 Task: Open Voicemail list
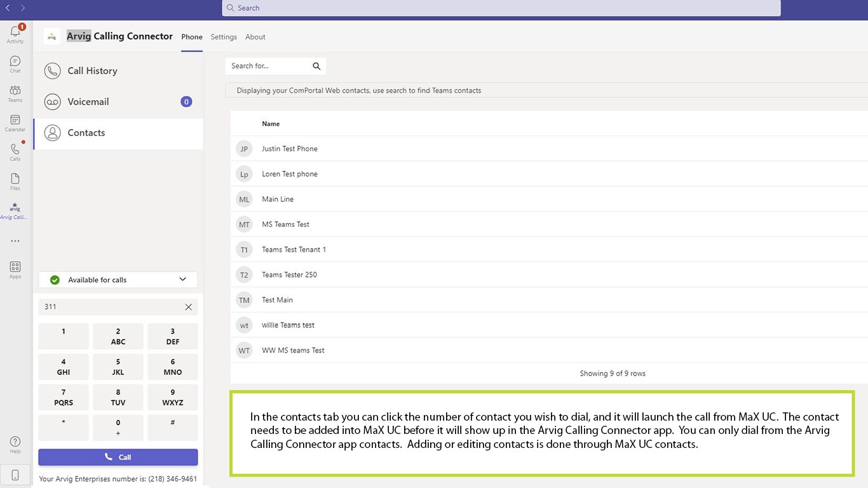coord(118,102)
